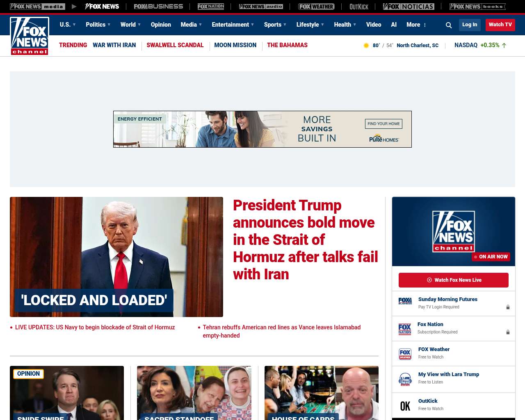
Task: Select trending topic The Bahamas
Action: (x=287, y=45)
